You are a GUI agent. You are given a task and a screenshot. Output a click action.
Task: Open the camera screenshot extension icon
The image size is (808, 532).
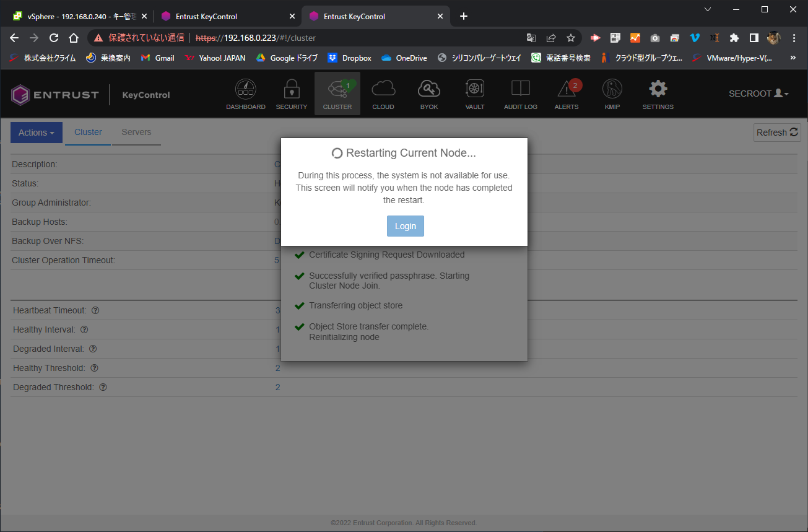click(655, 38)
